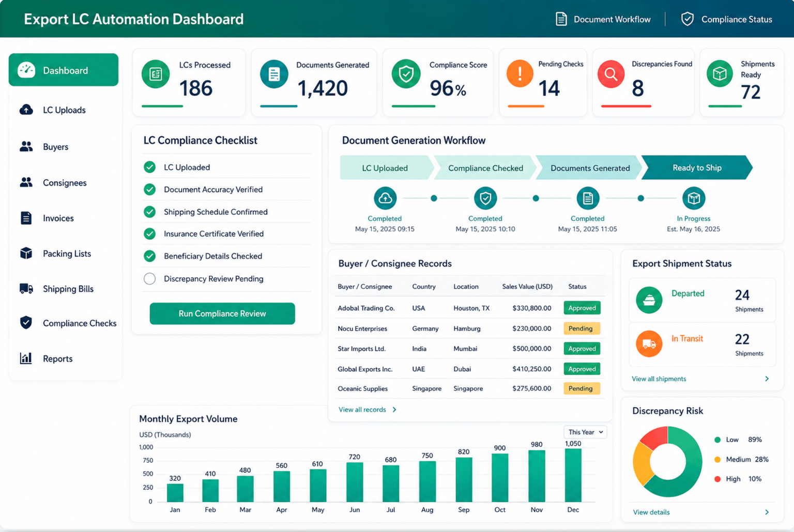Click Approved status for Star Imports Ltd.
794x532 pixels.
pos(582,349)
